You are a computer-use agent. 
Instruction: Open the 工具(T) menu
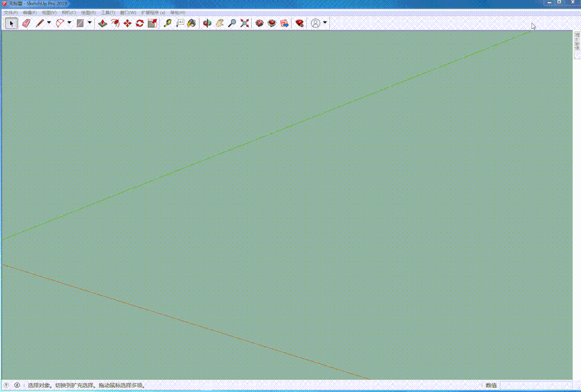108,12
